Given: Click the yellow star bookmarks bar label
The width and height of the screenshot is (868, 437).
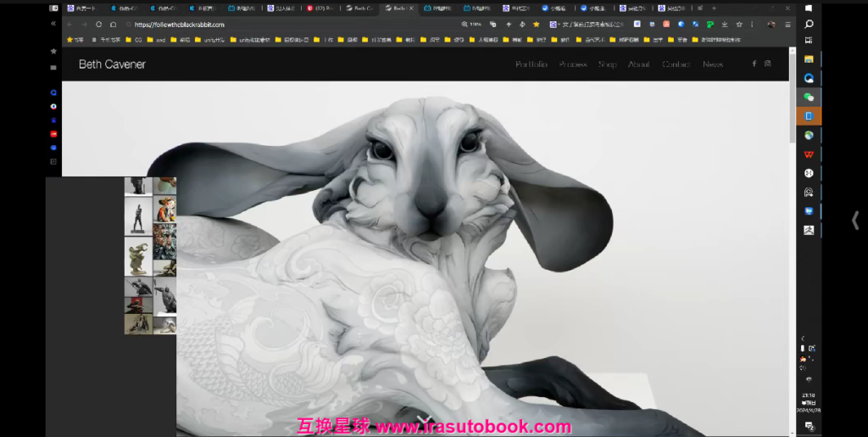Looking at the screenshot, I should click(x=75, y=40).
